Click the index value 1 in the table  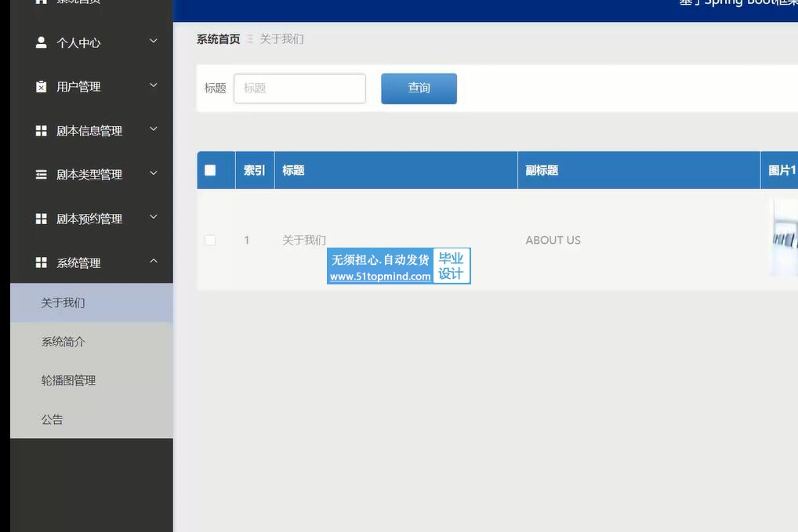pos(247,240)
